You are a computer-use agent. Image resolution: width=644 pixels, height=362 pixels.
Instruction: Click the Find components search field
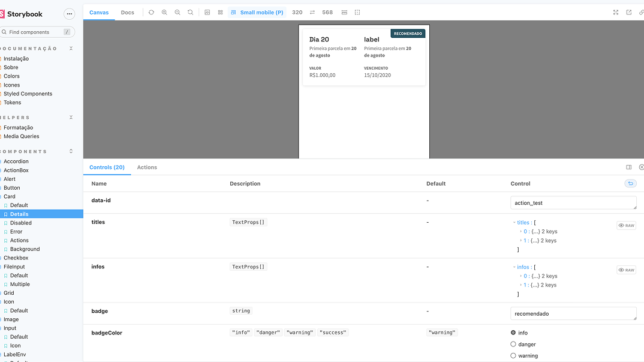pos(37,32)
